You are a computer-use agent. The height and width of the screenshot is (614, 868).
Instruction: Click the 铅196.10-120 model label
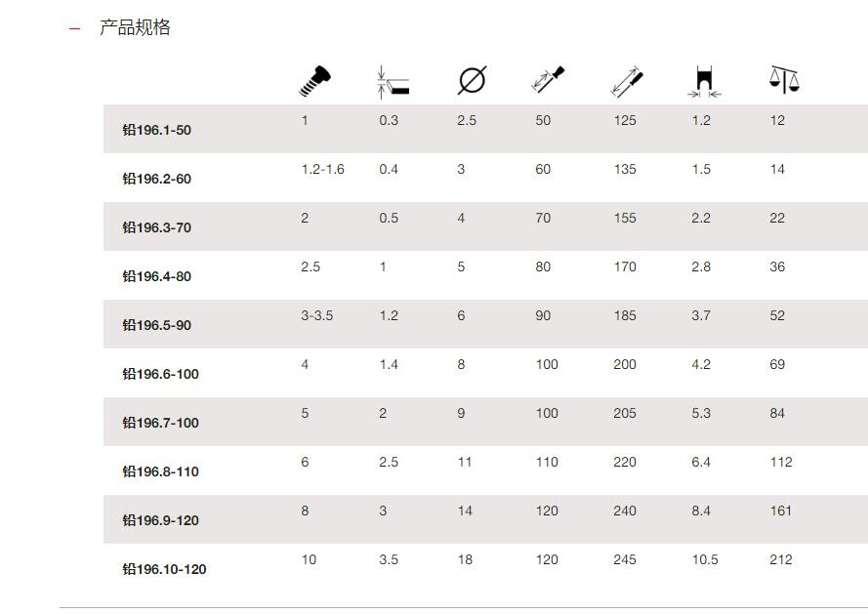[x=164, y=568]
